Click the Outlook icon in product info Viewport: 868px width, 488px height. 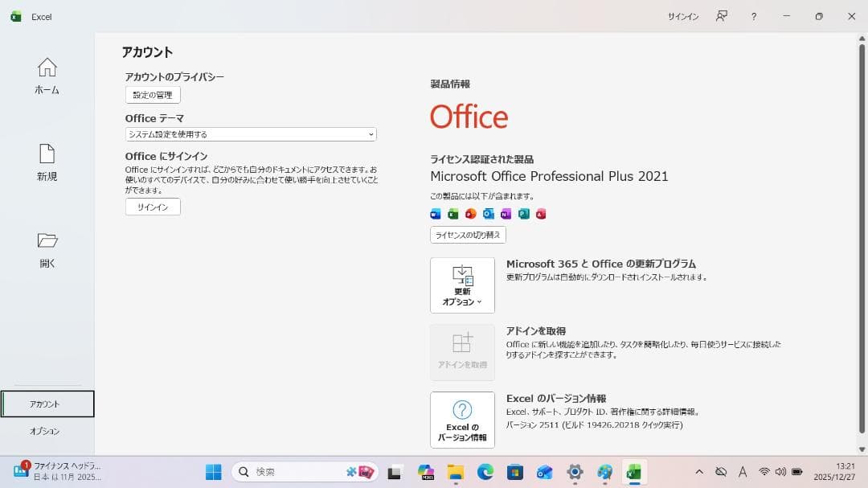pyautogui.click(x=488, y=213)
